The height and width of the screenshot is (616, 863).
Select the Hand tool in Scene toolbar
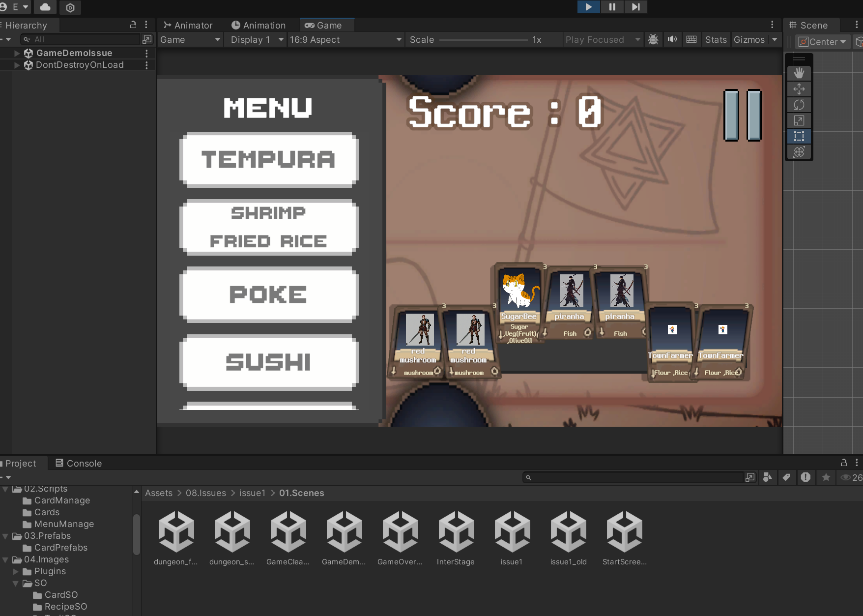point(799,73)
